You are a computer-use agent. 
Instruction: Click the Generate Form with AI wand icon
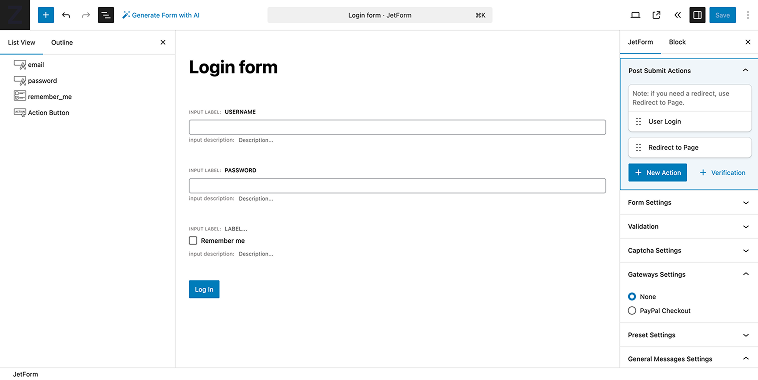pyautogui.click(x=126, y=15)
